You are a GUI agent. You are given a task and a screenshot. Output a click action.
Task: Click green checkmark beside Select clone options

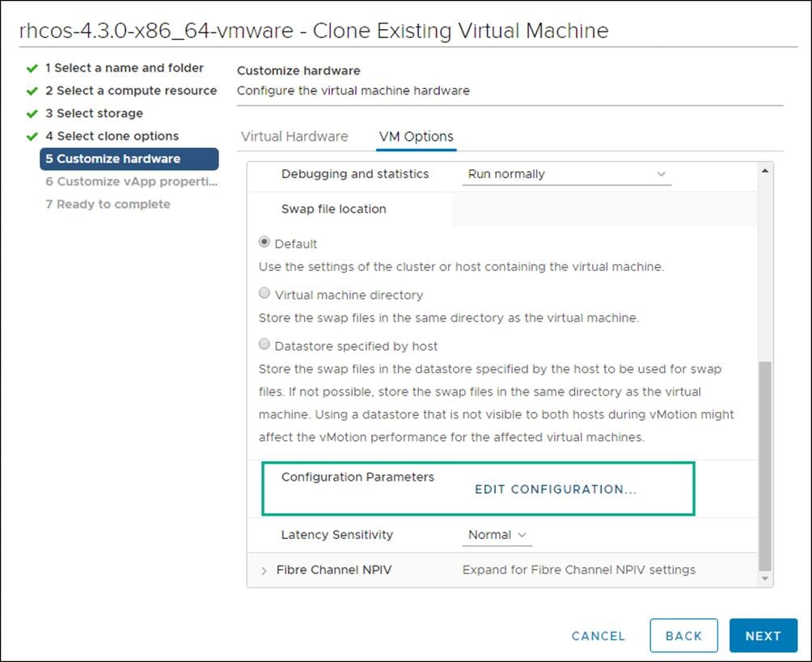pos(32,137)
